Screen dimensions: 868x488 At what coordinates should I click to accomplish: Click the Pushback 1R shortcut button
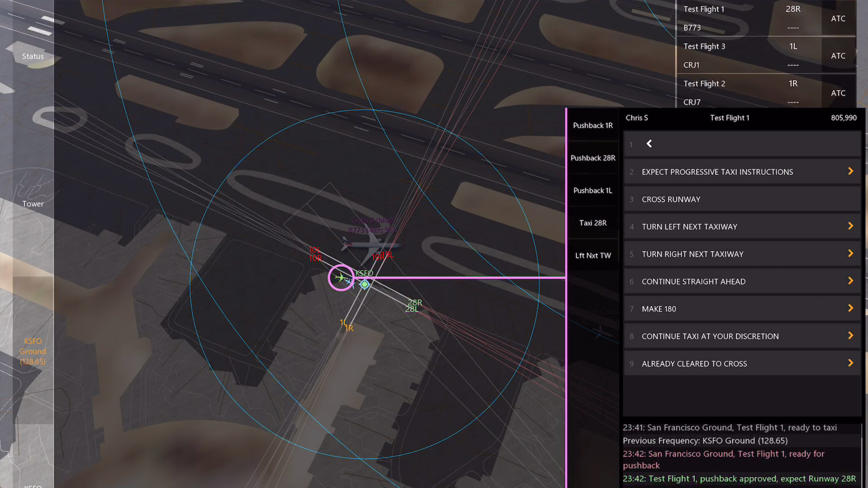(593, 125)
